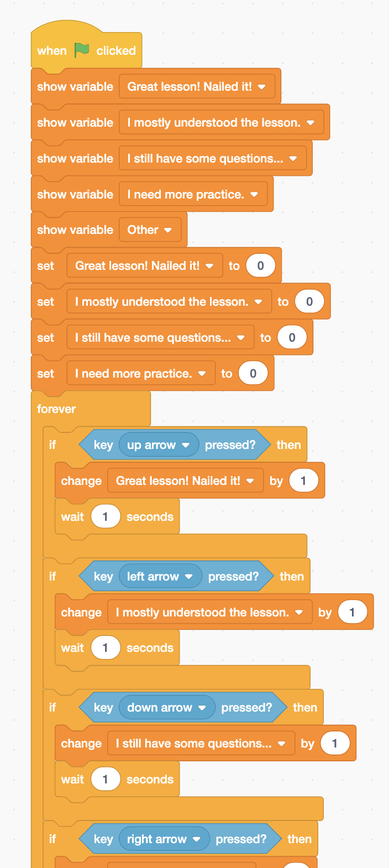Click the 0 value in set 'Great lesson!' block
Image resolution: width=389 pixels, height=868 pixels.
[x=260, y=266]
